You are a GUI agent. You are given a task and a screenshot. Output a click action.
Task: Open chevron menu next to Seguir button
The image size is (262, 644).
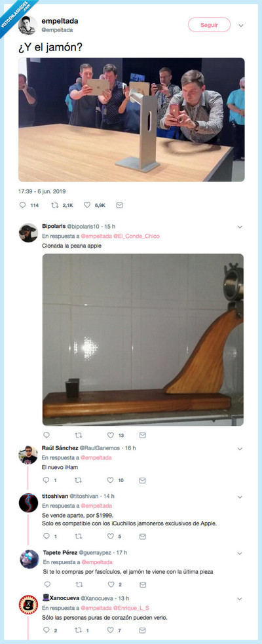tap(240, 25)
